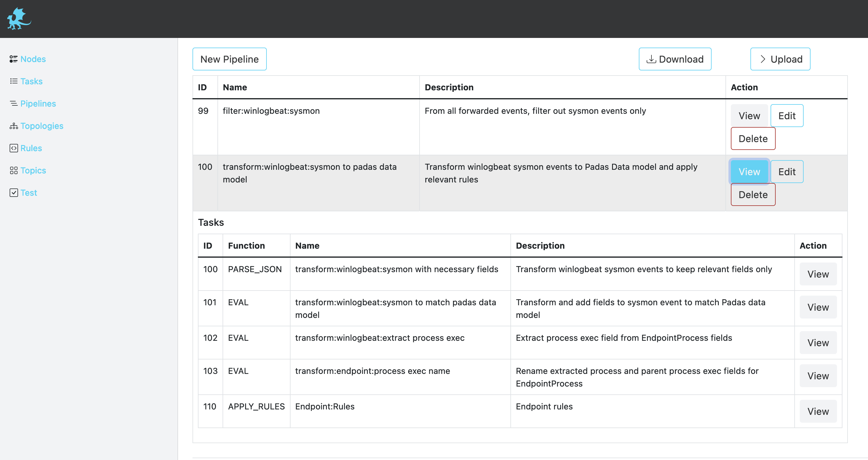Click the Tasks list icon
Screen dimensions: 868x460
point(14,81)
